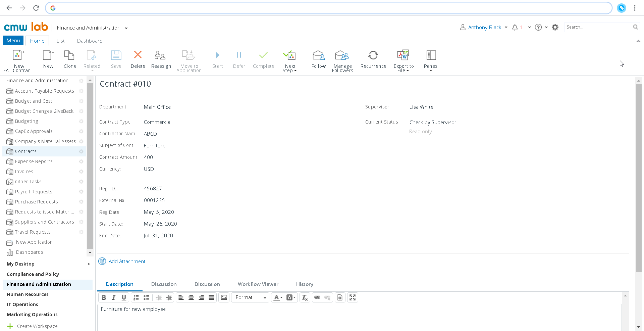Click the search magnifier icon
This screenshot has width=644, height=331.
(x=635, y=27)
